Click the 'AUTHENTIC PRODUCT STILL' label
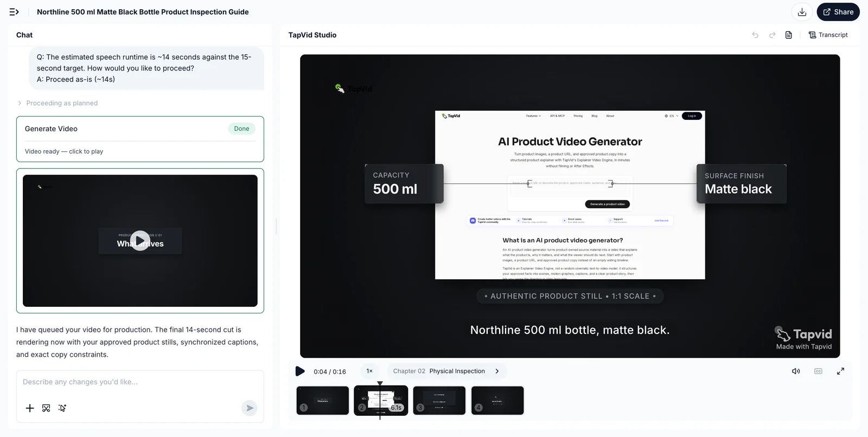This screenshot has height=437, width=868. tap(570, 297)
